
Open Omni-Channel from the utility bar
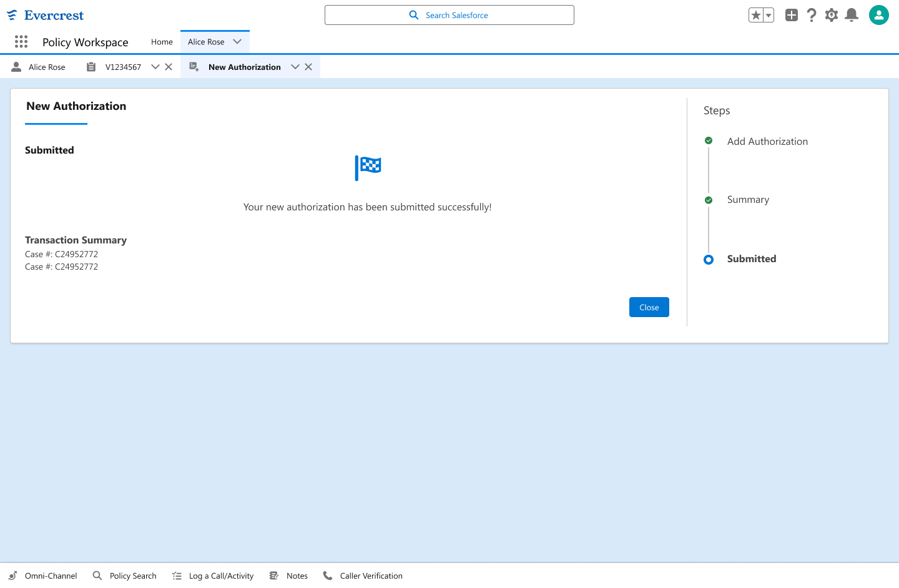(42, 576)
